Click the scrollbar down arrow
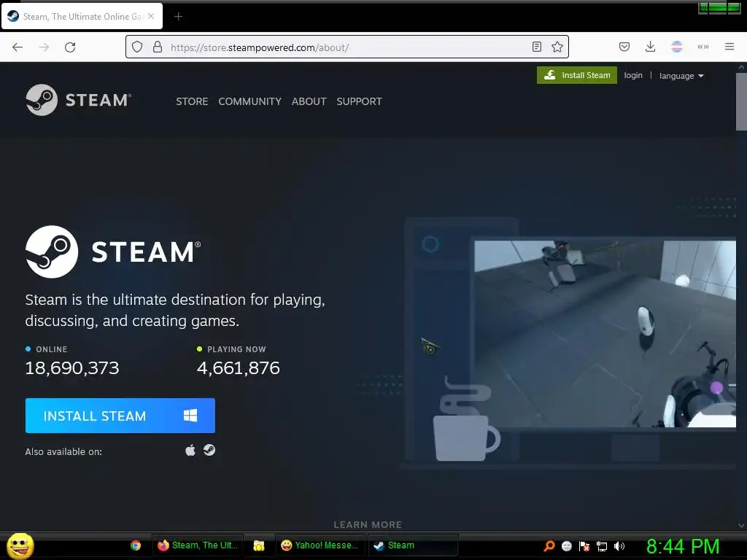Screen dimensions: 747x560 [x=741, y=525]
